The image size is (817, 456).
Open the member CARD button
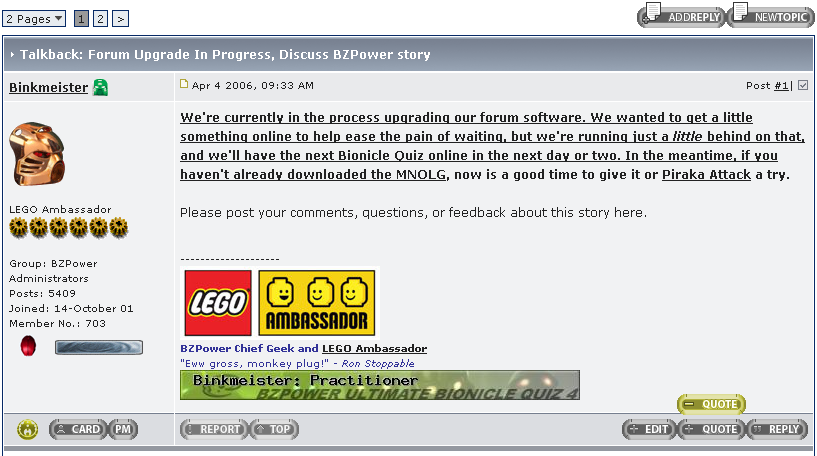tap(78, 429)
